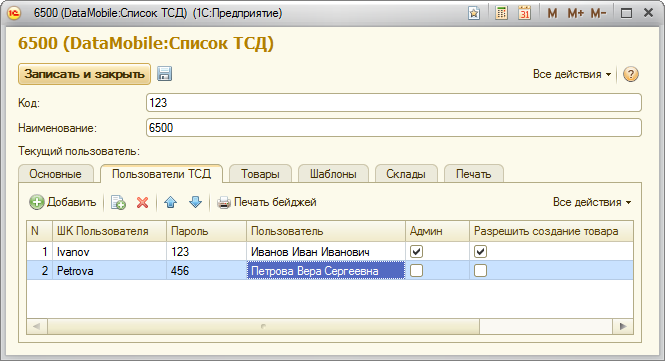The height and width of the screenshot is (361, 665).
Task: Click into the Наименование input field
Action: (x=394, y=128)
